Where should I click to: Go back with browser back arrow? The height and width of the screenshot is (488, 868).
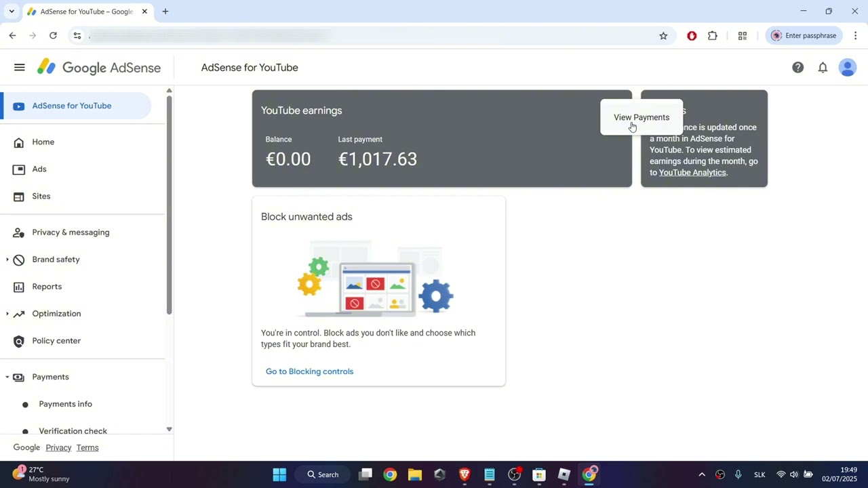(x=12, y=35)
